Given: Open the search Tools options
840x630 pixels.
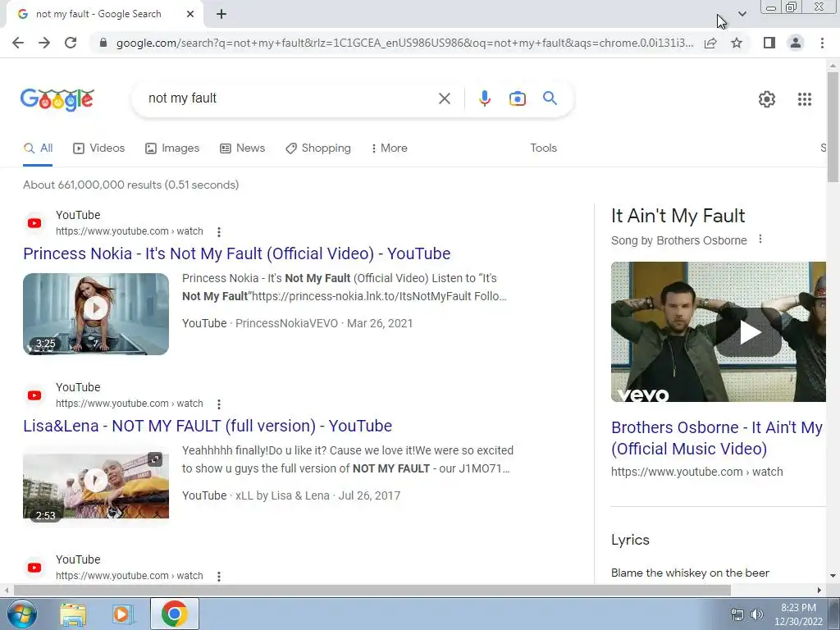Looking at the screenshot, I should tap(543, 148).
